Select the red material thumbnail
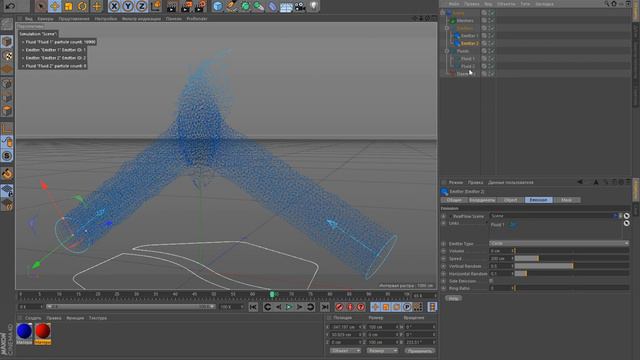640x360 pixels. (x=43, y=331)
